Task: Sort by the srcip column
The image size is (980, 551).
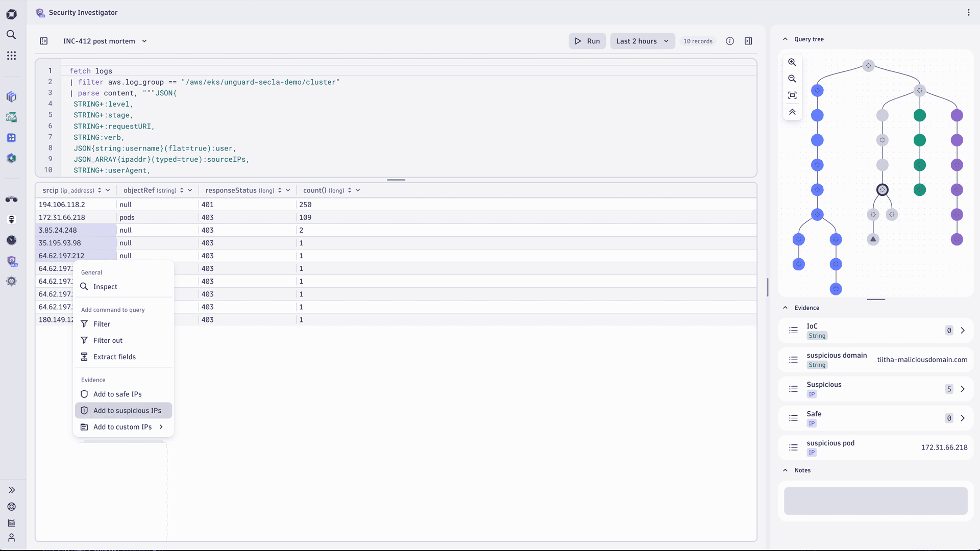Action: [x=100, y=190]
